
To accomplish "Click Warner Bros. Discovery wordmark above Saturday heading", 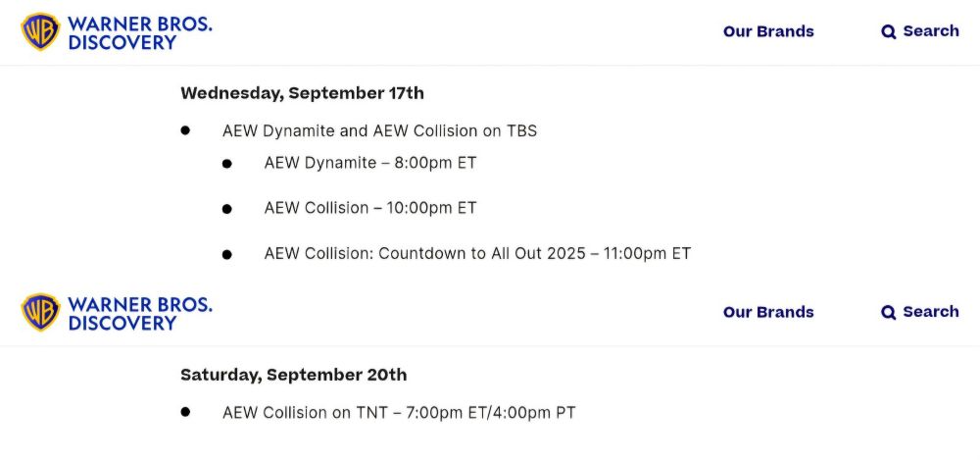I will click(x=140, y=313).
